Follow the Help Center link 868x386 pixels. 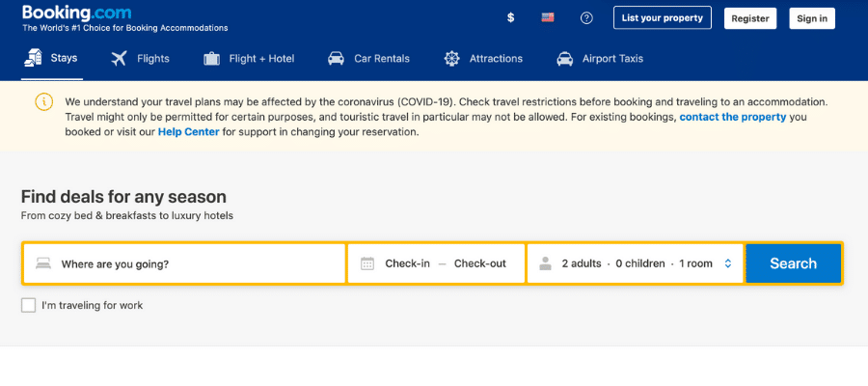(188, 131)
